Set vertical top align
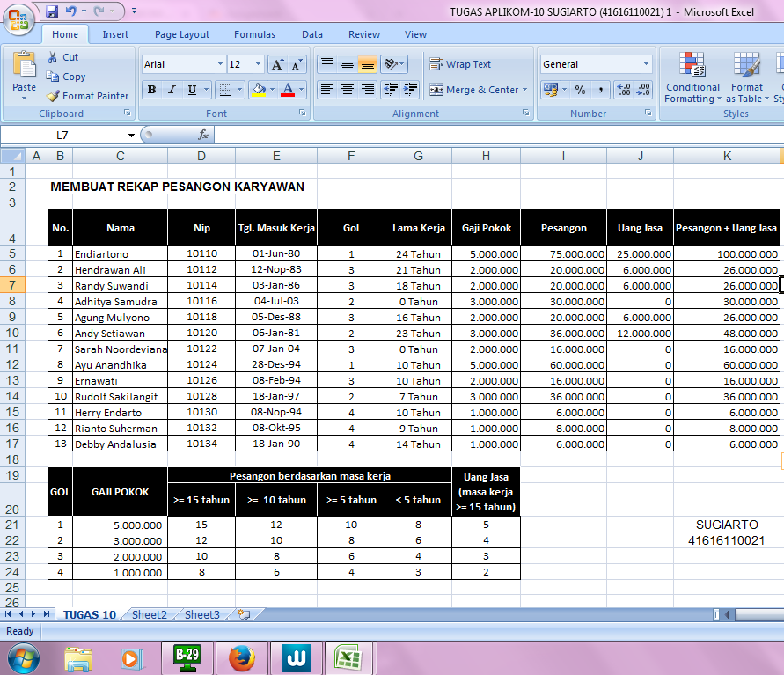The image size is (784, 675). point(327,64)
